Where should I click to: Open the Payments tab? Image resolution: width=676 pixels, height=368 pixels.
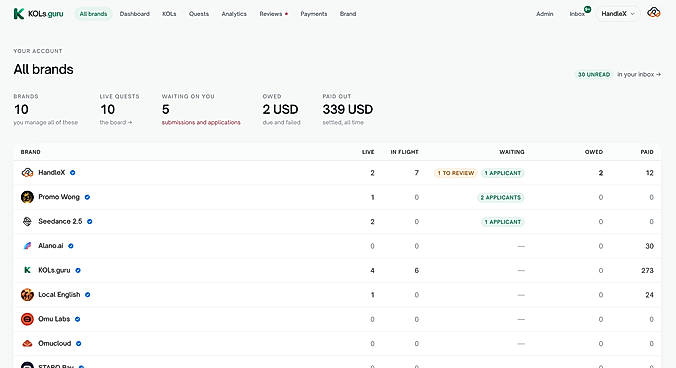pos(314,14)
